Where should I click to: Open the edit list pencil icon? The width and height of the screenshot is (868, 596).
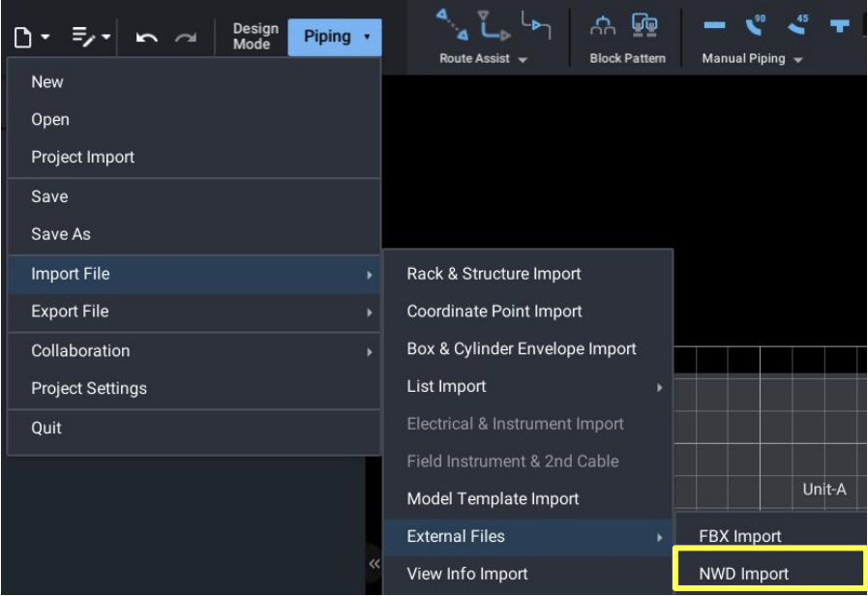[84, 38]
